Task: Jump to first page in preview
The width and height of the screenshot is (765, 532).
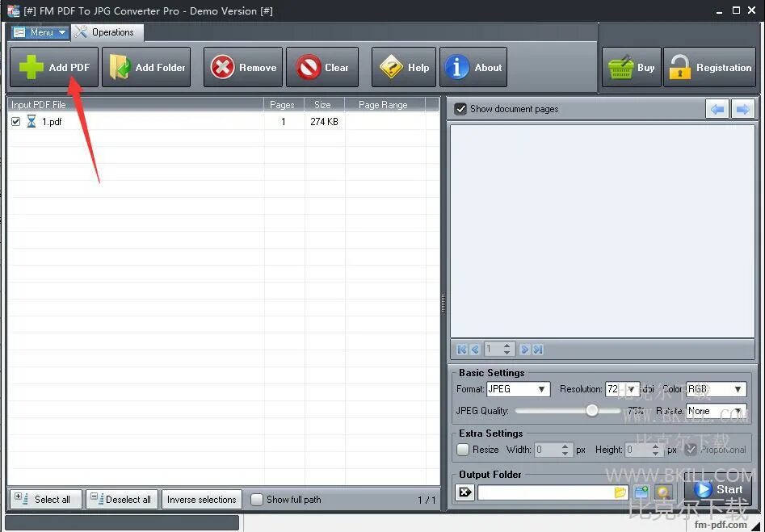Action: [461, 349]
